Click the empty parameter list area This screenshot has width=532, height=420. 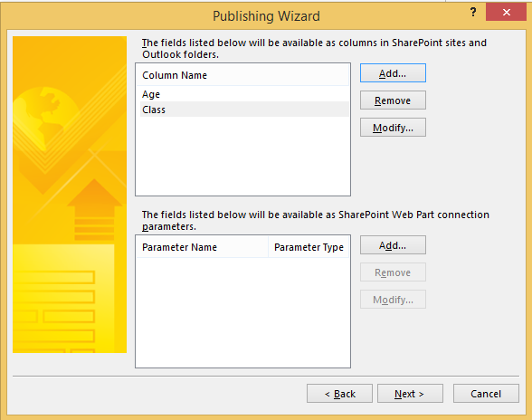click(242, 312)
